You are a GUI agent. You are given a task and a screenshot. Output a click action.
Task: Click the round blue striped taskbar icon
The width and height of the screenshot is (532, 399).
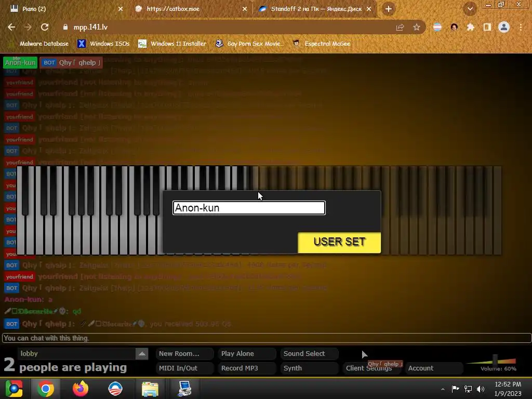(x=115, y=389)
